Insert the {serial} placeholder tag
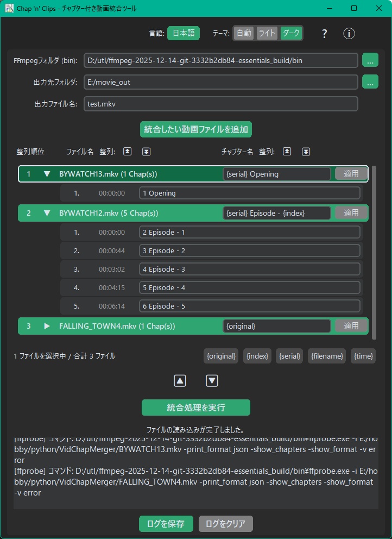Image resolution: width=392 pixels, height=539 pixels. 290,356
